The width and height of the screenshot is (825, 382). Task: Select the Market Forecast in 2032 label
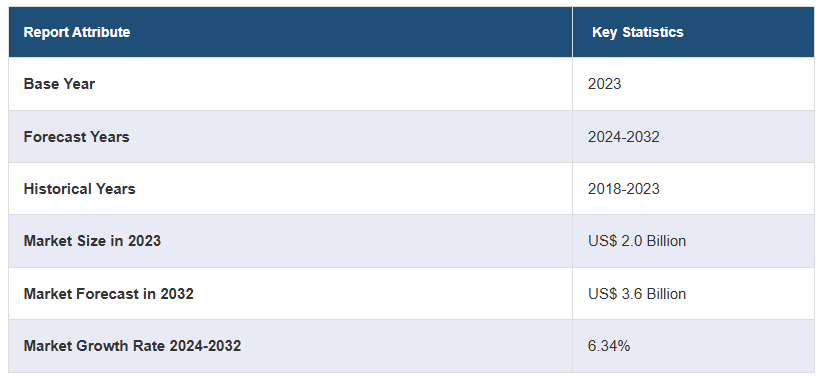point(108,294)
